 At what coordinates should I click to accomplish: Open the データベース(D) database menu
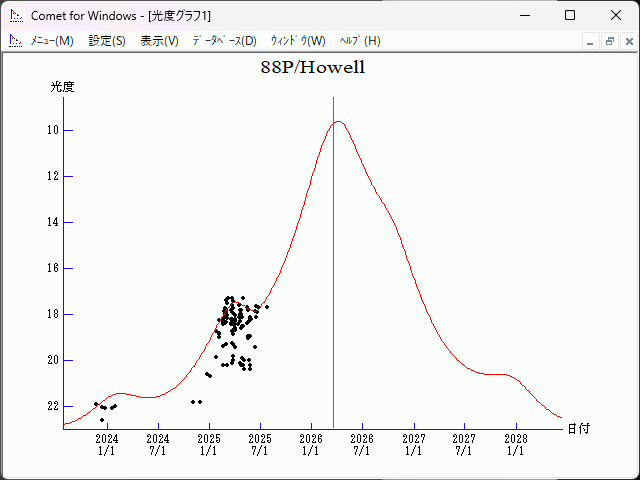pyautogui.click(x=224, y=41)
